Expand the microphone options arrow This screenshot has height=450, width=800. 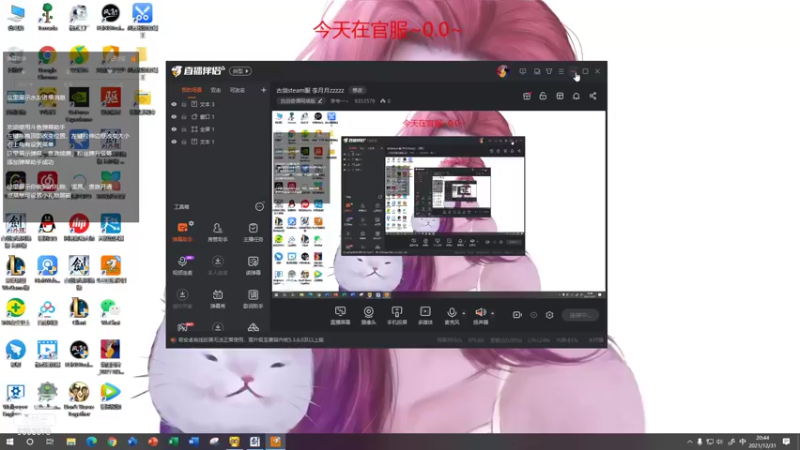pyautogui.click(x=463, y=313)
